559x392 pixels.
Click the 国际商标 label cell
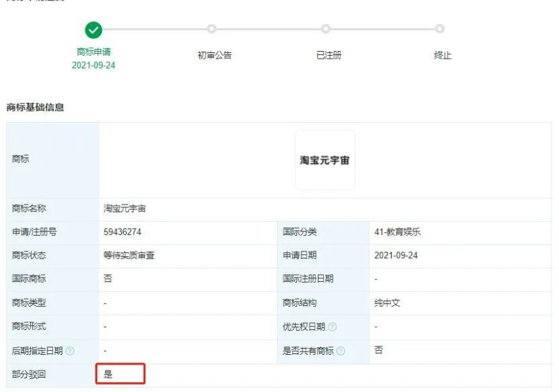click(x=52, y=280)
